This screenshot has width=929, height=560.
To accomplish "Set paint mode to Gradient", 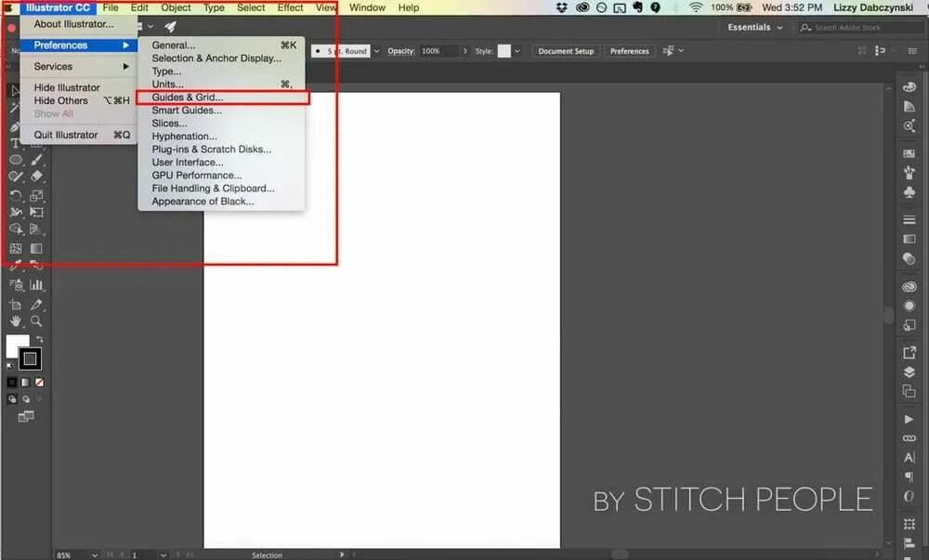I will (25, 383).
